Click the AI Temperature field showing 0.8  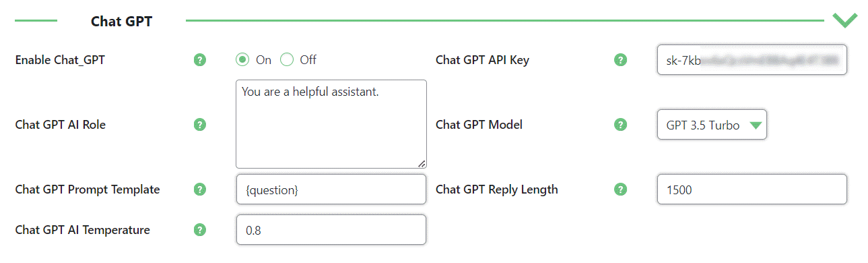[x=331, y=230]
